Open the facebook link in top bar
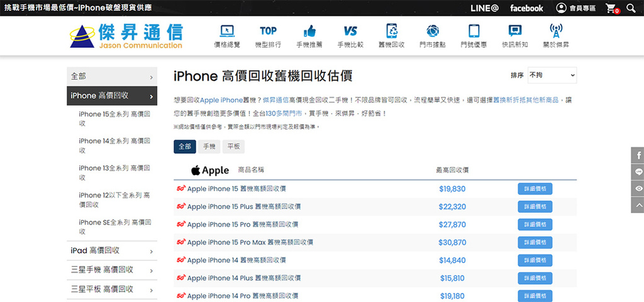644x302 pixels. point(526,8)
